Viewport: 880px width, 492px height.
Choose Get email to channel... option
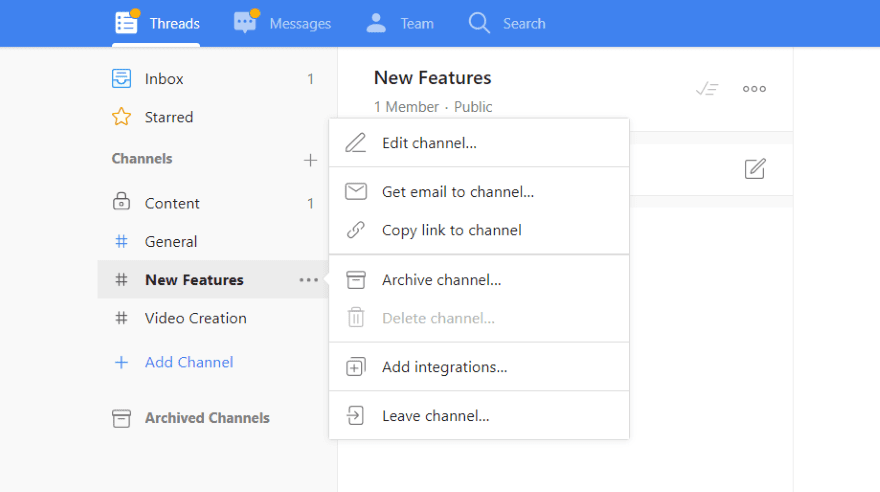point(458,192)
